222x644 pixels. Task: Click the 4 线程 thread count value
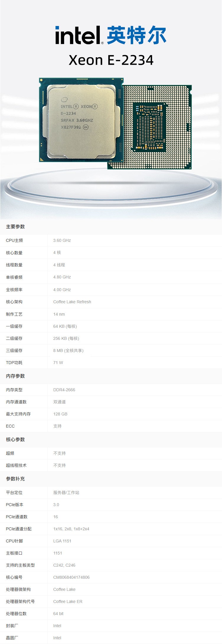(x=59, y=265)
